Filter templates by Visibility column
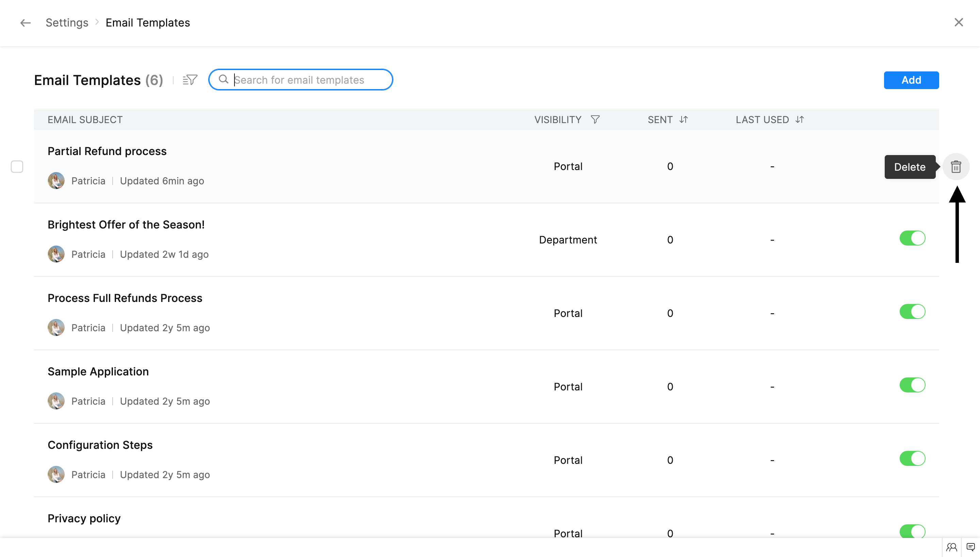This screenshot has width=980, height=557. [x=595, y=120]
